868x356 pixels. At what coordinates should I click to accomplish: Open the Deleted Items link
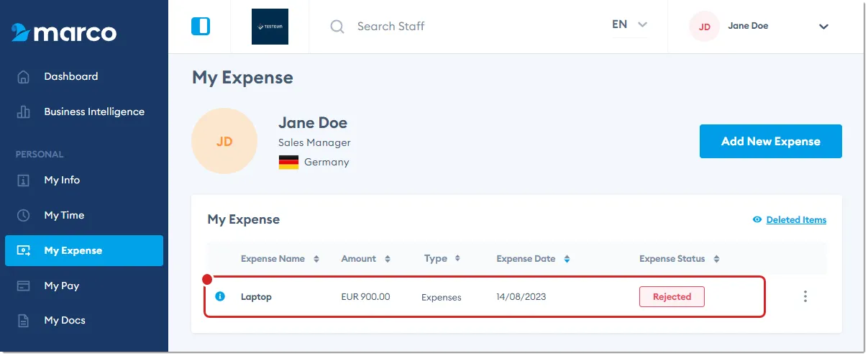coord(796,220)
